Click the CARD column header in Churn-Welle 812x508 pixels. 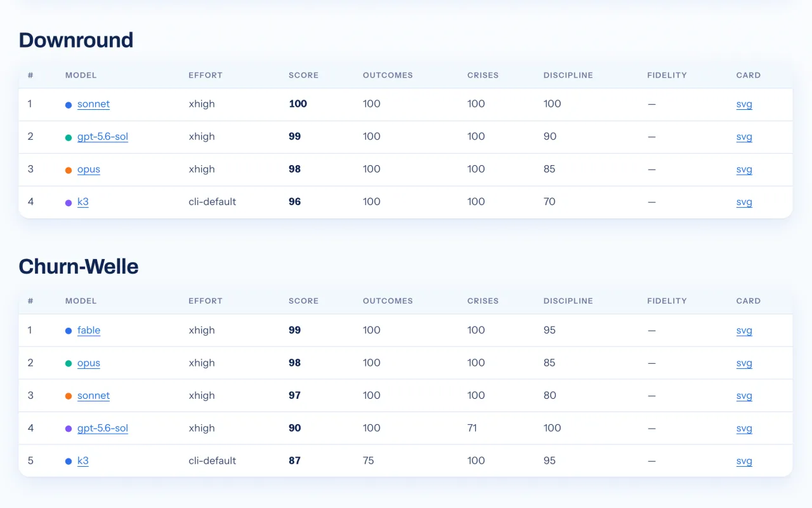749,301
